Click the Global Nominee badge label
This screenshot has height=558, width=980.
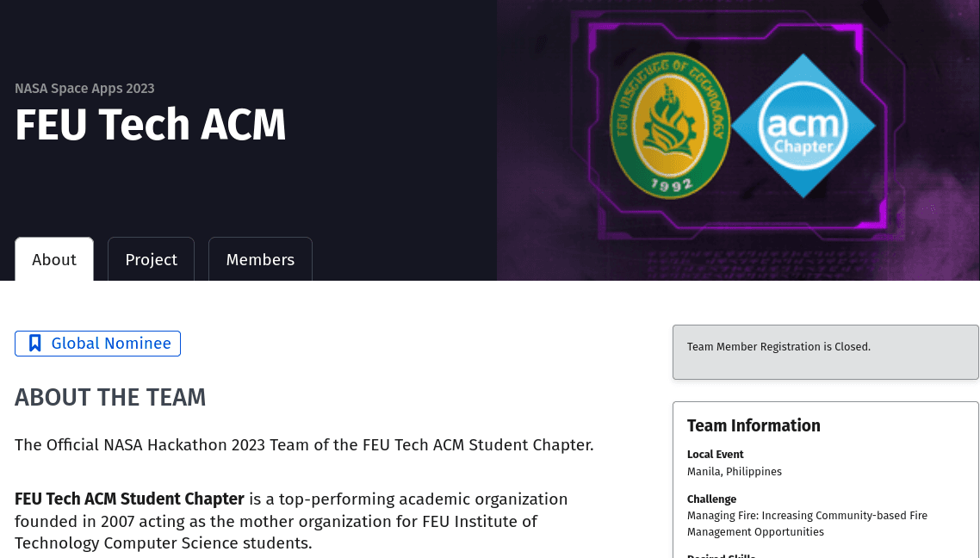pyautogui.click(x=111, y=344)
